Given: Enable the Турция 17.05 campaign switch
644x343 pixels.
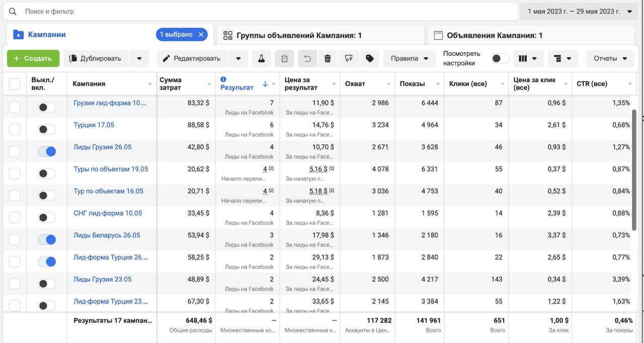Looking at the screenshot, I should tap(47, 129).
